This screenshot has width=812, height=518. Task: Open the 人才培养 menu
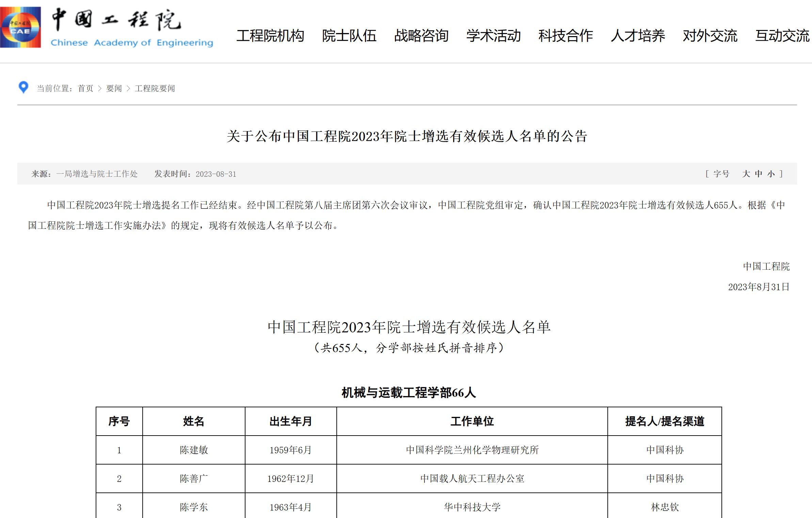(x=638, y=36)
